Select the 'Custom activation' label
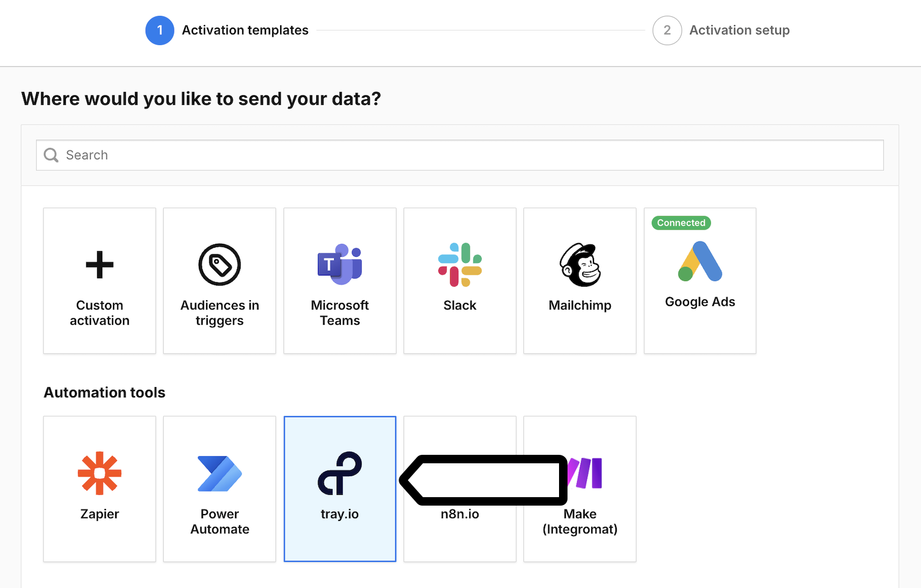Image resolution: width=921 pixels, height=588 pixels. [99, 313]
